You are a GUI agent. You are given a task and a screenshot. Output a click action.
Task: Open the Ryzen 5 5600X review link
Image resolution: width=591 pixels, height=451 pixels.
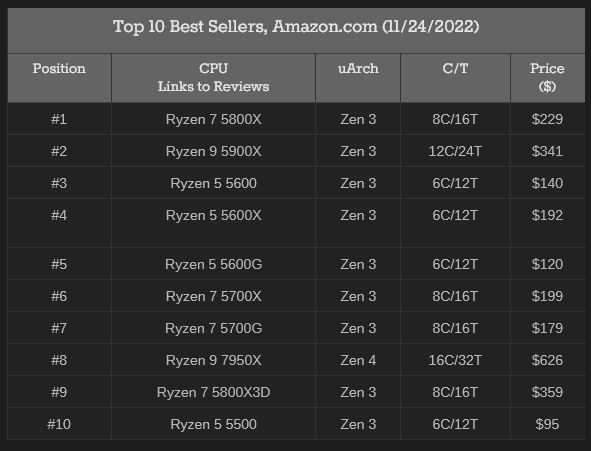213,216
